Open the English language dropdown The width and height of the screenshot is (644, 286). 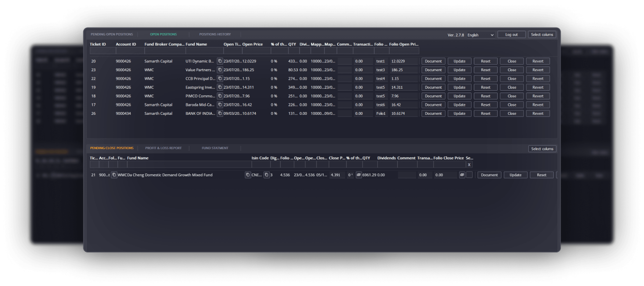pyautogui.click(x=480, y=35)
